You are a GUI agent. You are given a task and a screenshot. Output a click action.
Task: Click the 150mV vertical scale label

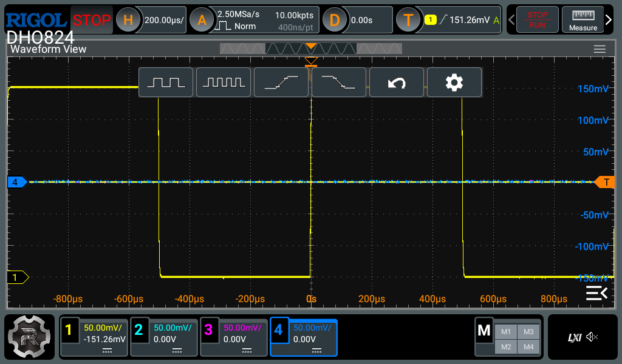pos(593,89)
